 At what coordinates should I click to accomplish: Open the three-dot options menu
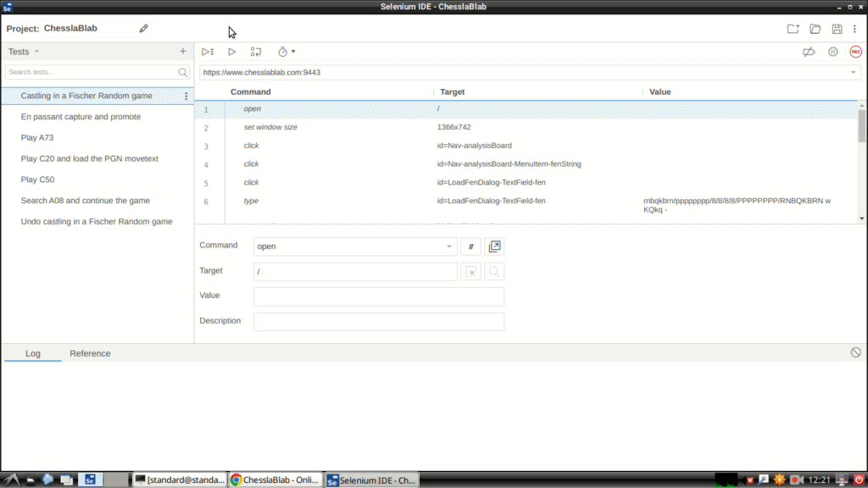(854, 28)
